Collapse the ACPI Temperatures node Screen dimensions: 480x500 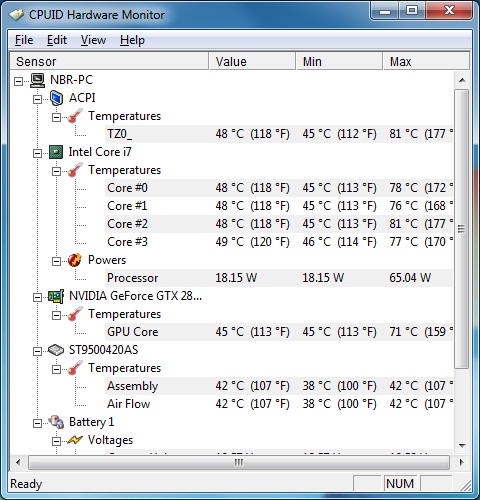[x=57, y=118]
